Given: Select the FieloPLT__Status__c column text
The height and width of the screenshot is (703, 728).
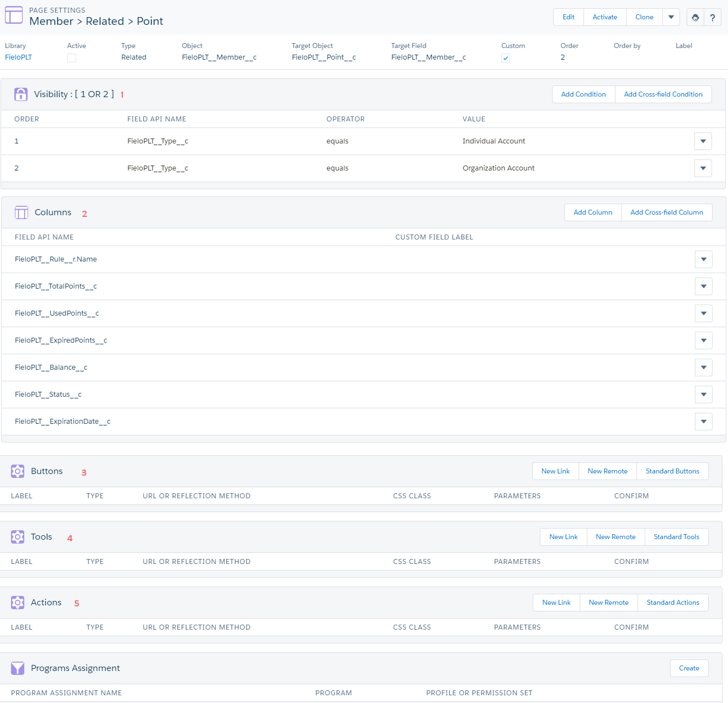Looking at the screenshot, I should click(48, 395).
